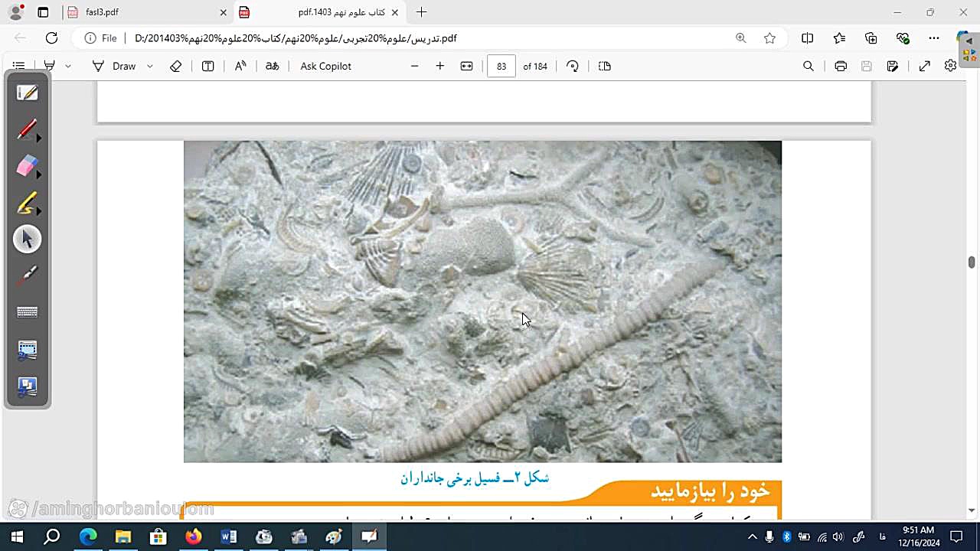Show hidden system tray icons
Image resolution: width=980 pixels, height=551 pixels.
pyautogui.click(x=753, y=536)
